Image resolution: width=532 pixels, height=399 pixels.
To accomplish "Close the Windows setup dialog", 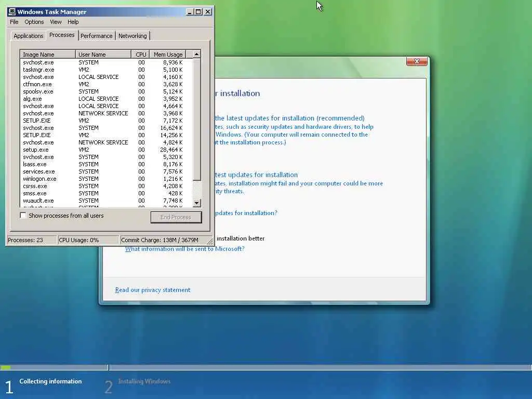I will pos(417,61).
